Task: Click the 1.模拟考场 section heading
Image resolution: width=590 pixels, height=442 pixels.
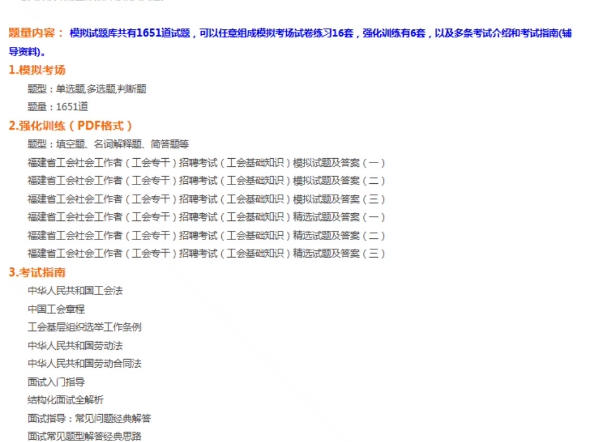Action: 37,70
